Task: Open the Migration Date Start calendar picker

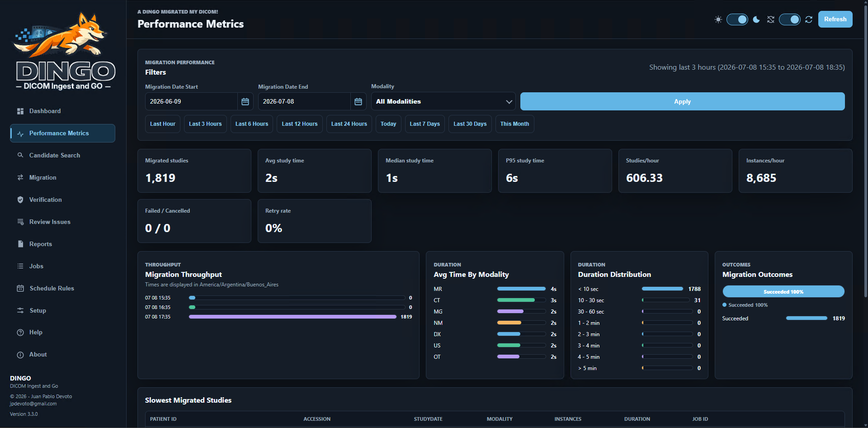Action: 245,102
